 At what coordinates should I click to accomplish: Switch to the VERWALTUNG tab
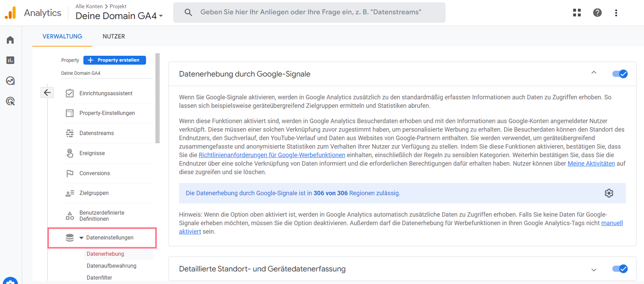pyautogui.click(x=62, y=36)
